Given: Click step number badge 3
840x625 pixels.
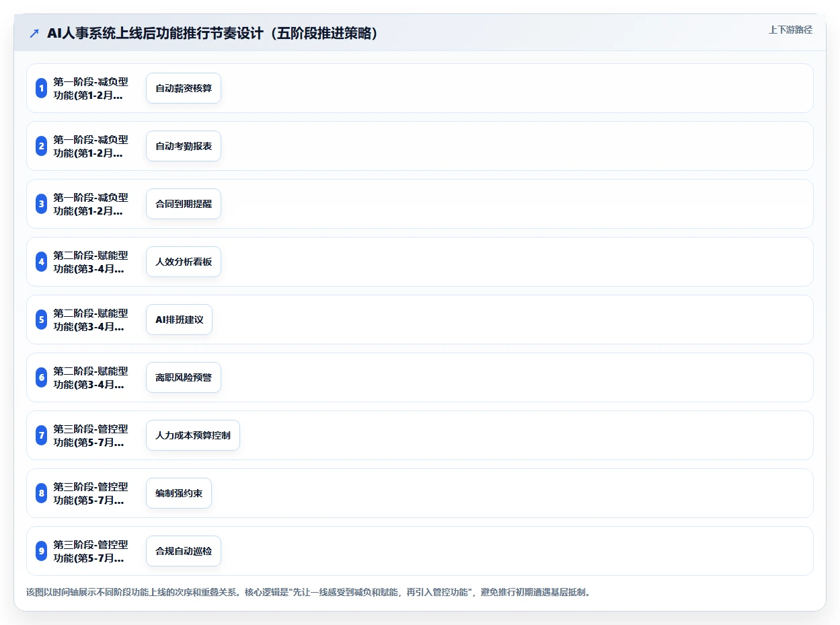Looking at the screenshot, I should 41,204.
